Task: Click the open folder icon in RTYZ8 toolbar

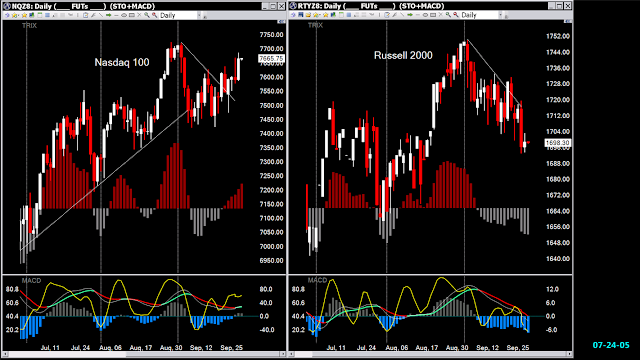Action: pyautogui.click(x=308, y=15)
